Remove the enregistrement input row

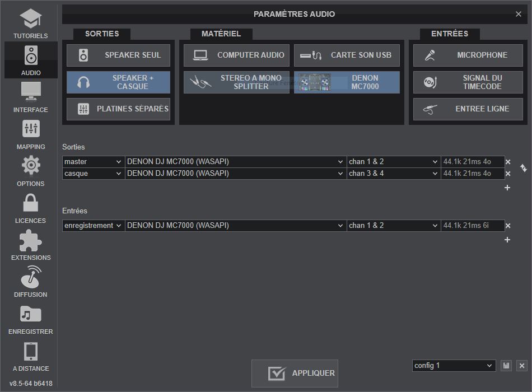pyautogui.click(x=508, y=226)
